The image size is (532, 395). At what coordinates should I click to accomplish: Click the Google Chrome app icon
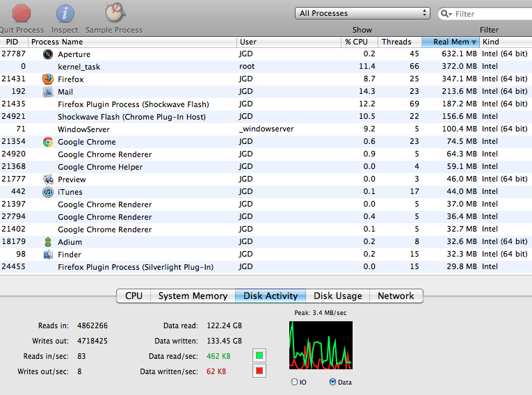point(48,142)
